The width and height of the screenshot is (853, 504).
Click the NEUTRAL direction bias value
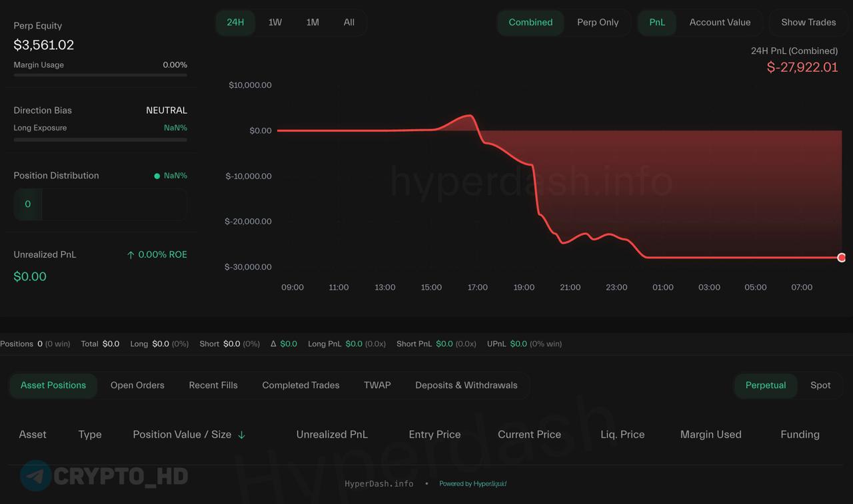click(167, 111)
